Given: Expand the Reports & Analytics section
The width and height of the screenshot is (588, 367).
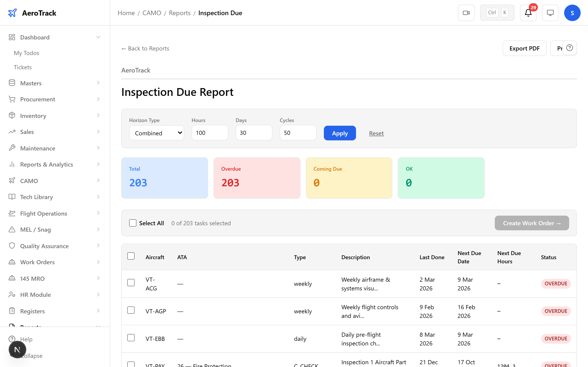Looking at the screenshot, I should pyautogui.click(x=46, y=164).
